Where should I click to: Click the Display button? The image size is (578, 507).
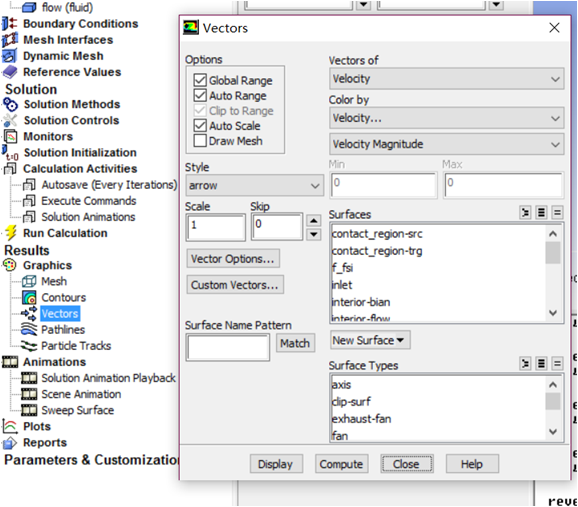point(276,464)
